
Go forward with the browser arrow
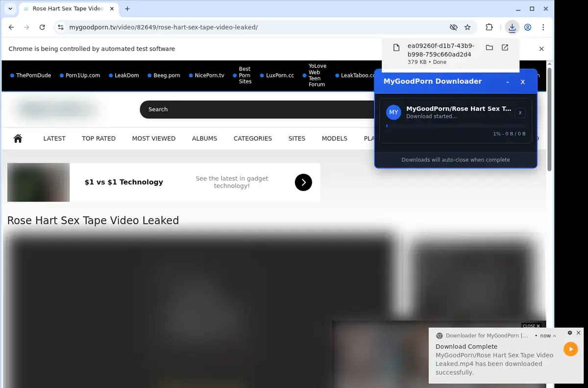click(x=26, y=27)
